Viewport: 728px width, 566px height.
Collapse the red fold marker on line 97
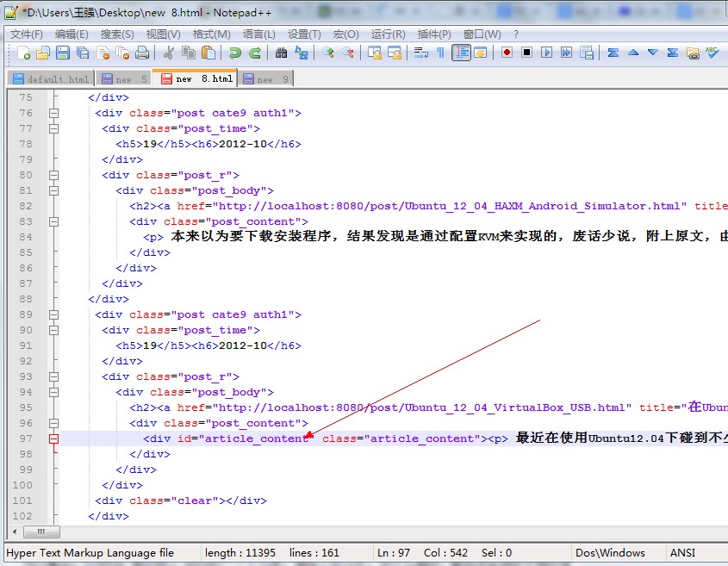tap(54, 438)
